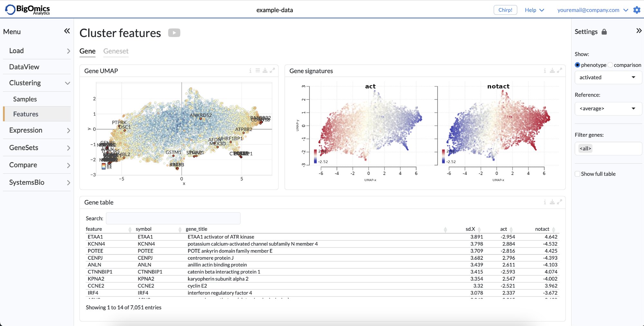
Task: Click the Filter genes all field
Action: click(x=608, y=149)
